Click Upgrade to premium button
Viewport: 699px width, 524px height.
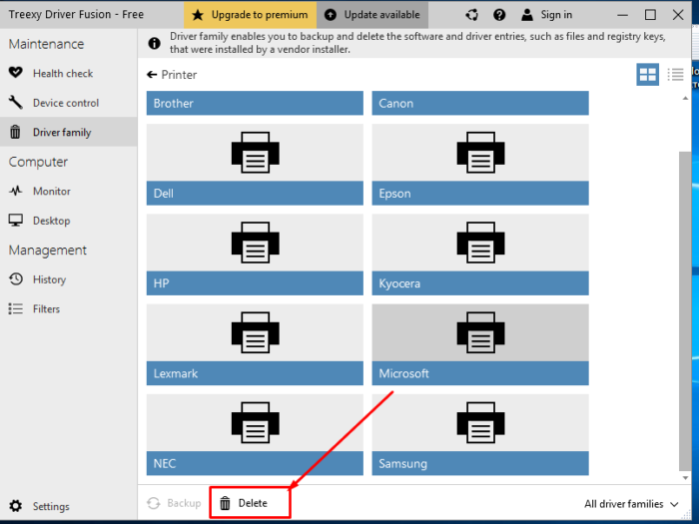pyautogui.click(x=250, y=15)
